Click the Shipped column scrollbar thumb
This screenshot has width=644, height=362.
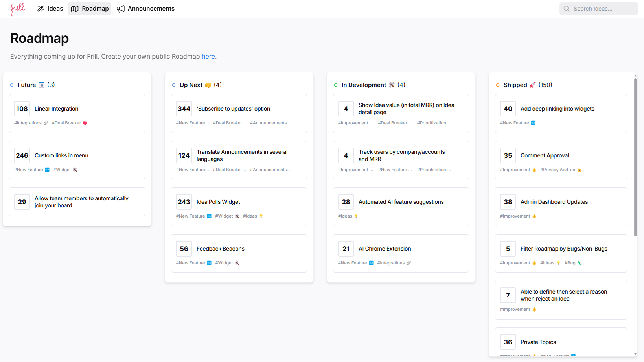point(635,157)
